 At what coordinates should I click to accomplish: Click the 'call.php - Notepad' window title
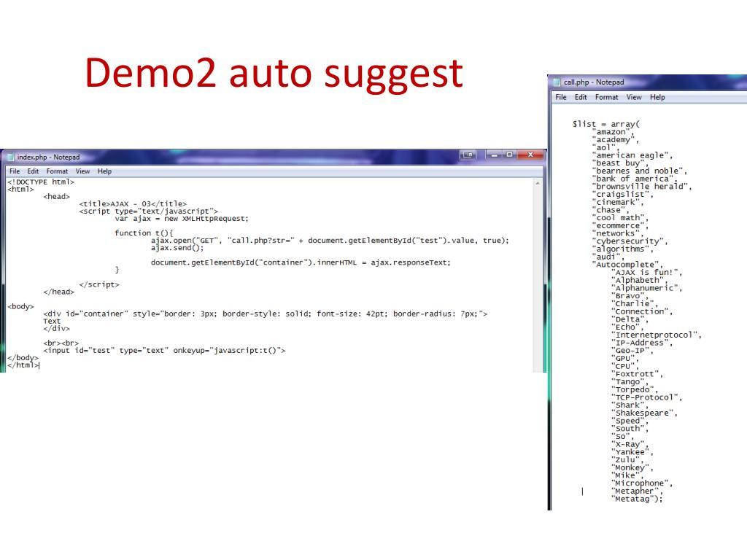[x=594, y=82]
